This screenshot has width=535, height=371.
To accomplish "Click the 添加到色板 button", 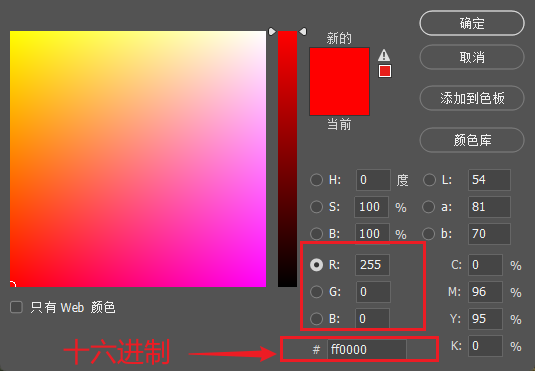I will point(472,98).
